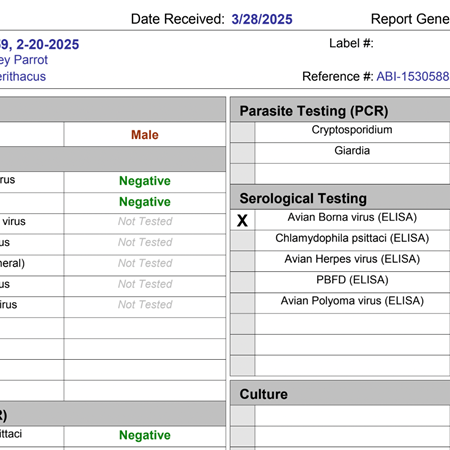Click the Date Received value 3/28/2025
Image resolution: width=450 pixels, height=450 pixels.
click(262, 19)
